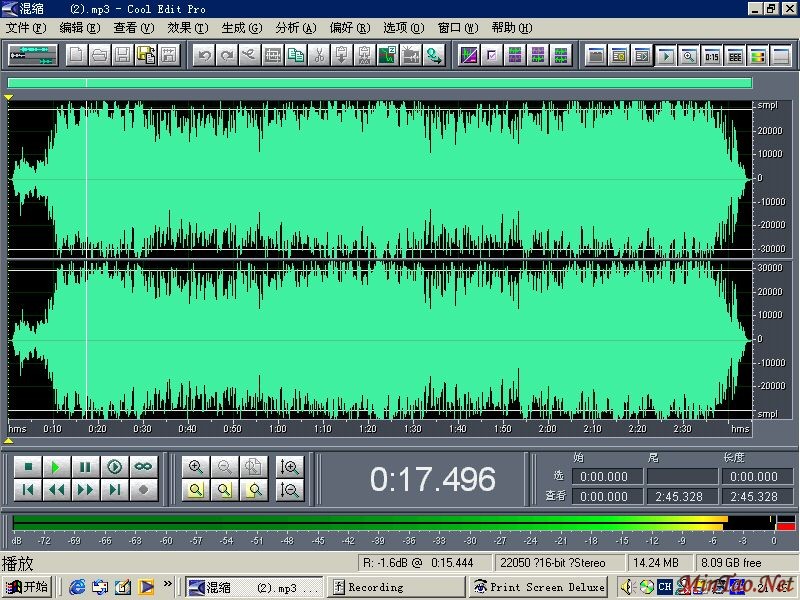Open the 分析(A) analyze menu

[x=295, y=28]
